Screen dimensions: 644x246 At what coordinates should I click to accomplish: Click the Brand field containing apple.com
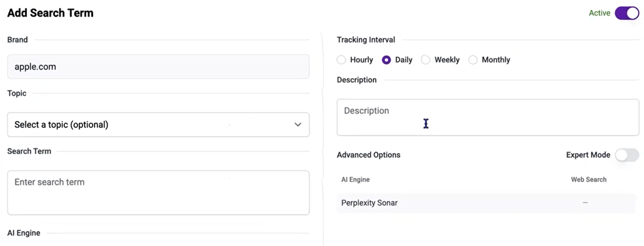(x=158, y=66)
